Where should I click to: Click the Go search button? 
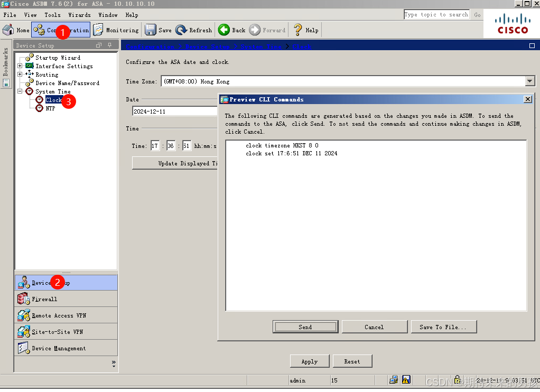pos(477,15)
